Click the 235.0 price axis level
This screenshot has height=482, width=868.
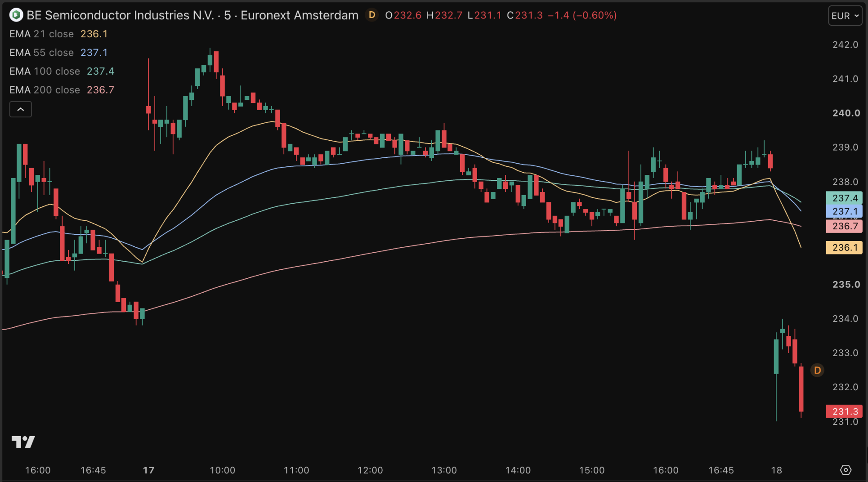click(x=846, y=284)
